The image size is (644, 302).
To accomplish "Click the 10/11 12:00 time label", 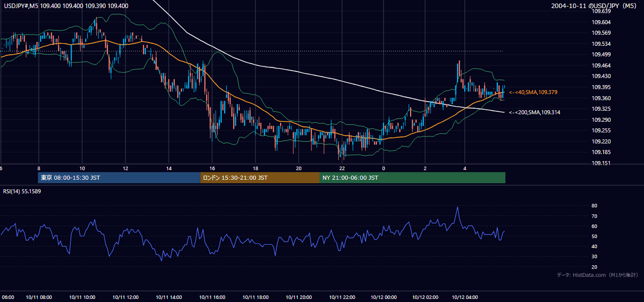I will [125, 297].
